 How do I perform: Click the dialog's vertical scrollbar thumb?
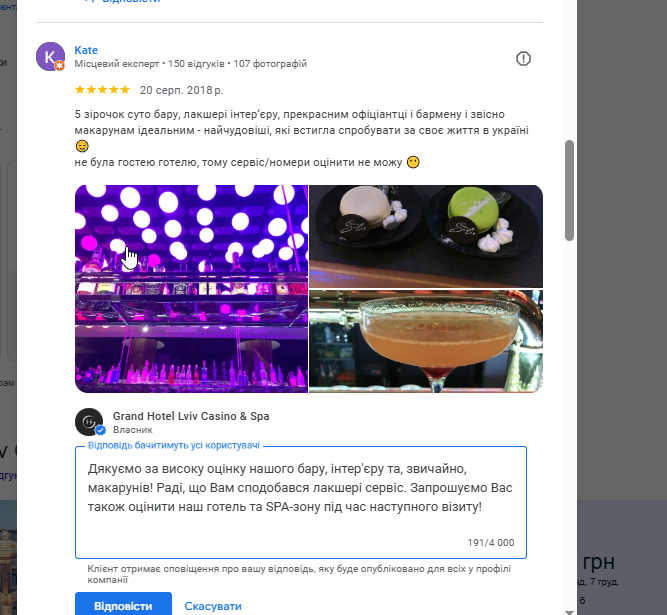(x=570, y=190)
